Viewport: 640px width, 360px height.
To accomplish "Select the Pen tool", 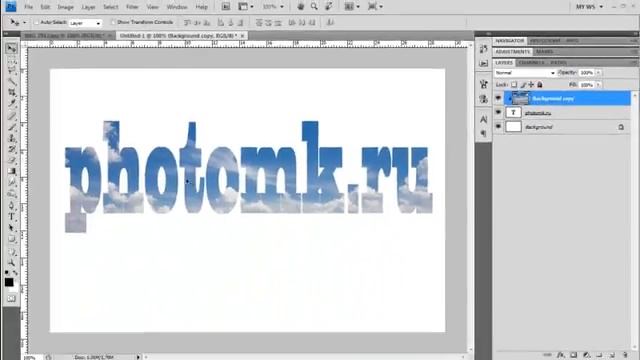I will (x=11, y=206).
